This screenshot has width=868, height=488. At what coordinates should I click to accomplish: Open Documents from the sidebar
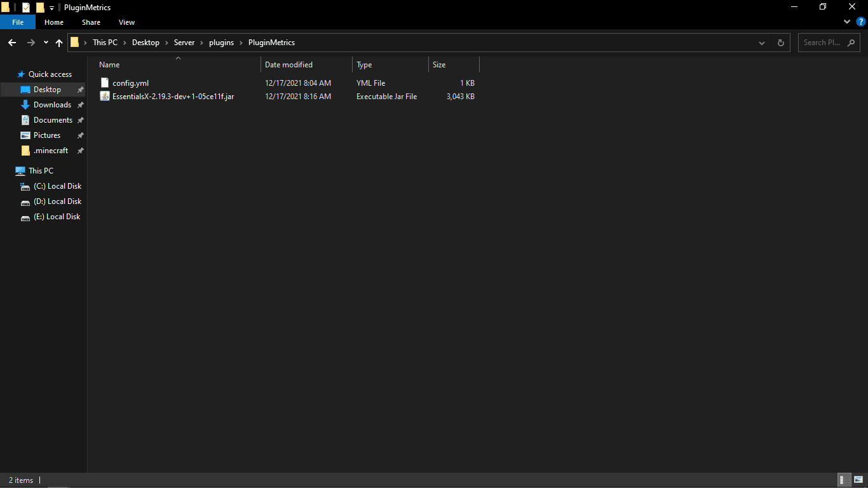[x=53, y=120]
